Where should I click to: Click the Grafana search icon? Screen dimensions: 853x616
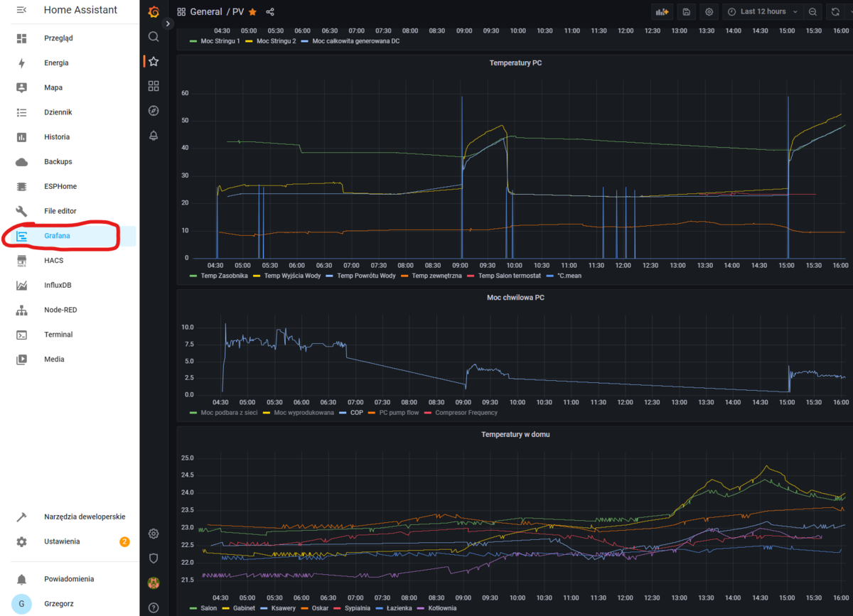[x=154, y=36]
